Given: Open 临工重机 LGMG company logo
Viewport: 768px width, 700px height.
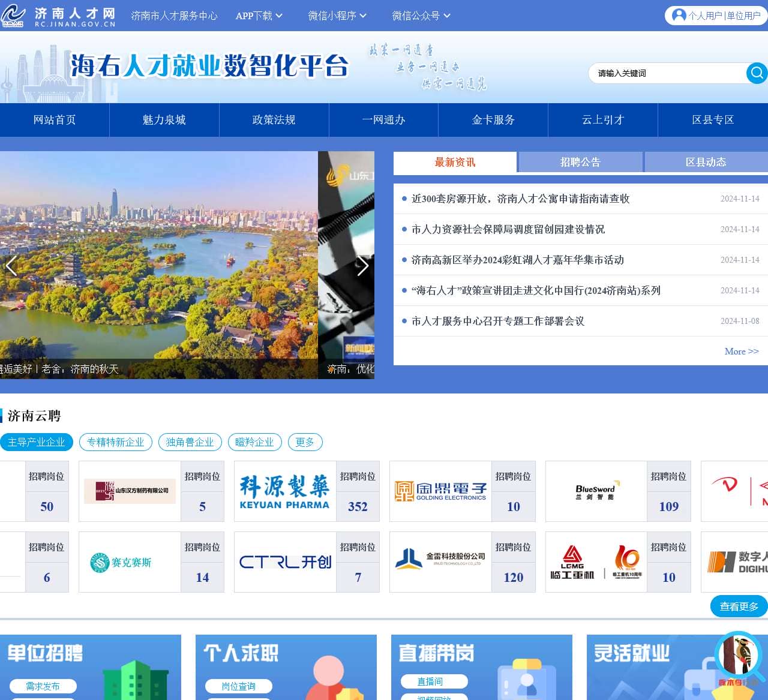Looking at the screenshot, I should point(596,562).
